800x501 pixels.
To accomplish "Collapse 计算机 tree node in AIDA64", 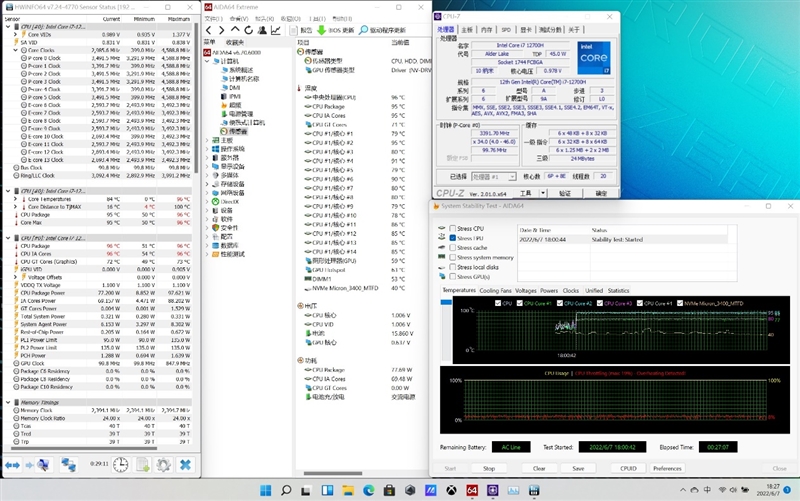I will pos(207,61).
